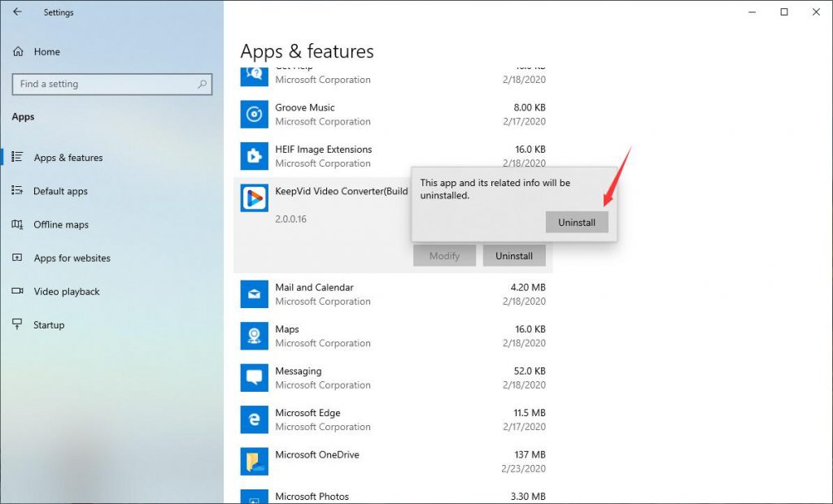
Task: Click the Microsoft OneDrive icon
Action: [254, 462]
